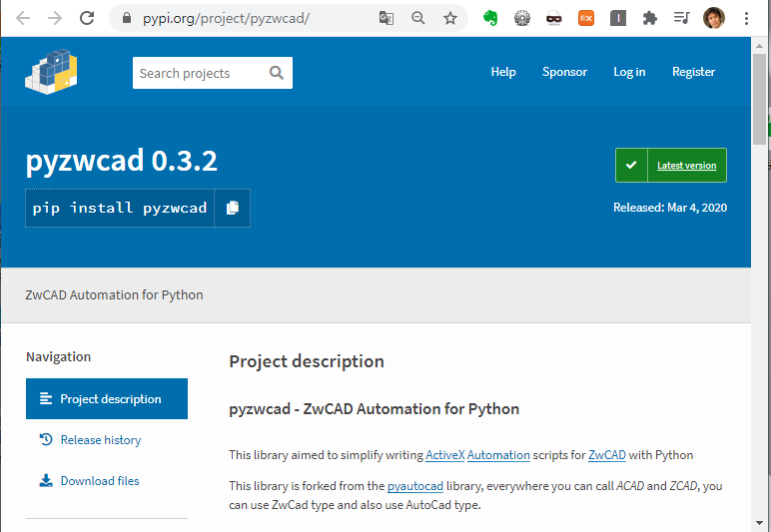
Task: Follow the ZwCAD link
Action: 607,455
